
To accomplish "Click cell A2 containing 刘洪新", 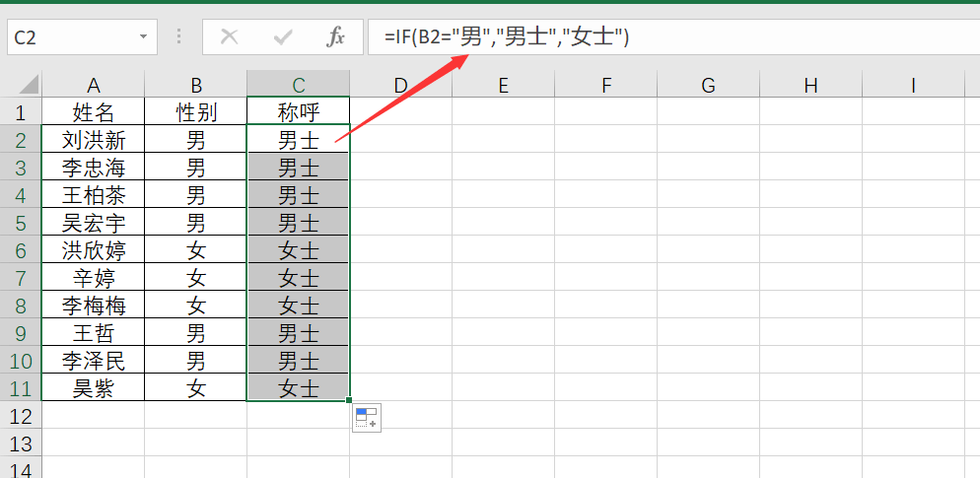I will 94,140.
